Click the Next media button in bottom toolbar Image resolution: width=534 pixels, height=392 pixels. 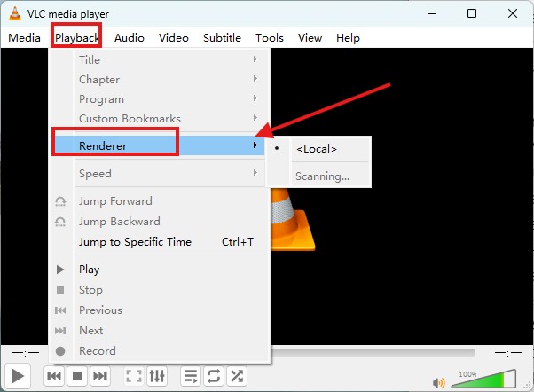coord(100,376)
